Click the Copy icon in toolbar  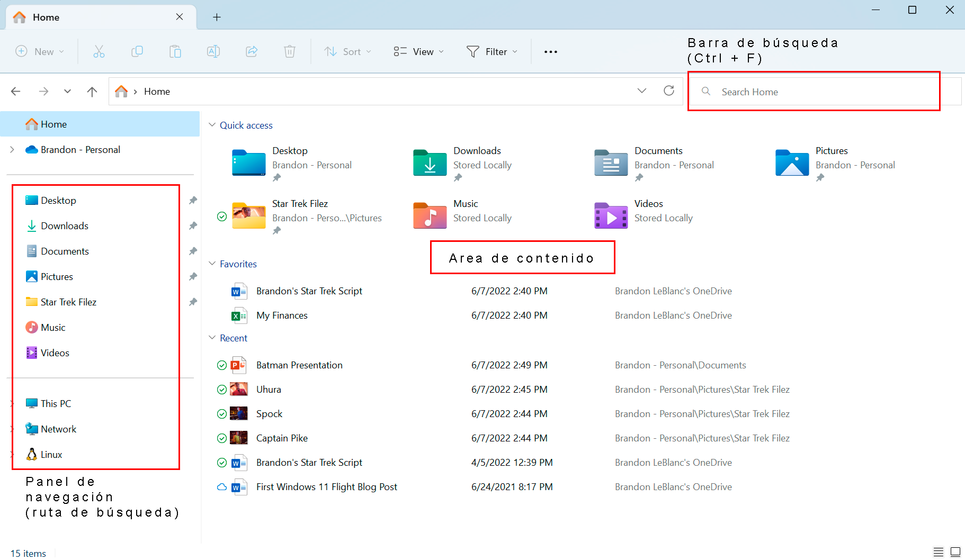point(137,51)
